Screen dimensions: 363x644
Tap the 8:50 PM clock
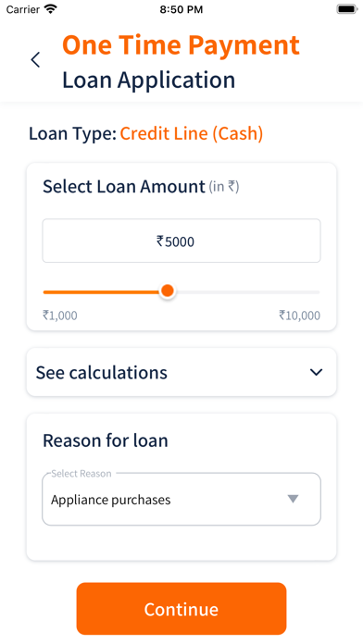181,9
